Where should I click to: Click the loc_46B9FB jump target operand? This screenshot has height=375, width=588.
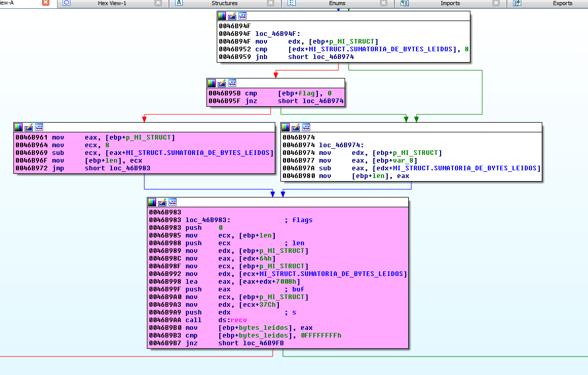(263, 343)
